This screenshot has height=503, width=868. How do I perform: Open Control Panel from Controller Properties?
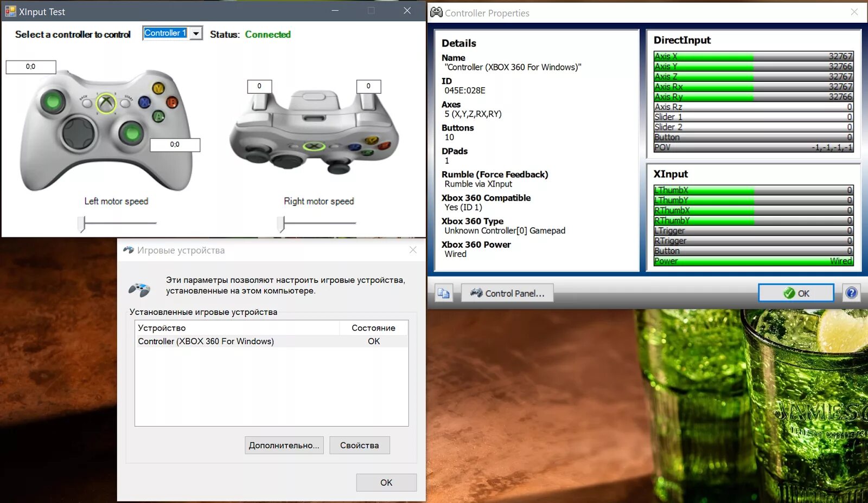coord(507,293)
